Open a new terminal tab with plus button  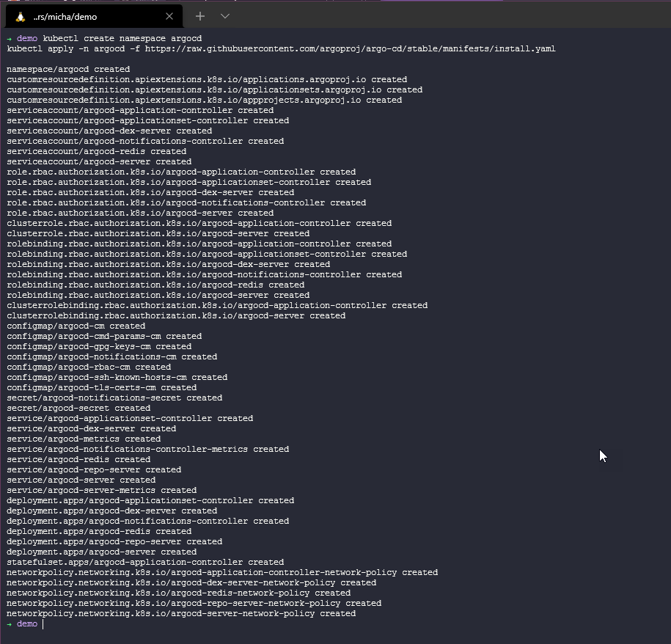pyautogui.click(x=199, y=16)
